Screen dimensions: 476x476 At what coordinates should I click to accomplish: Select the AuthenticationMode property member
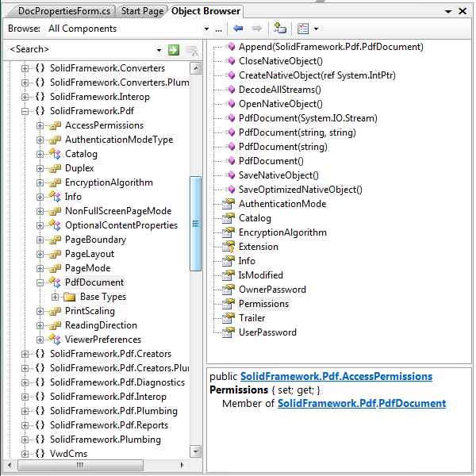pos(282,204)
